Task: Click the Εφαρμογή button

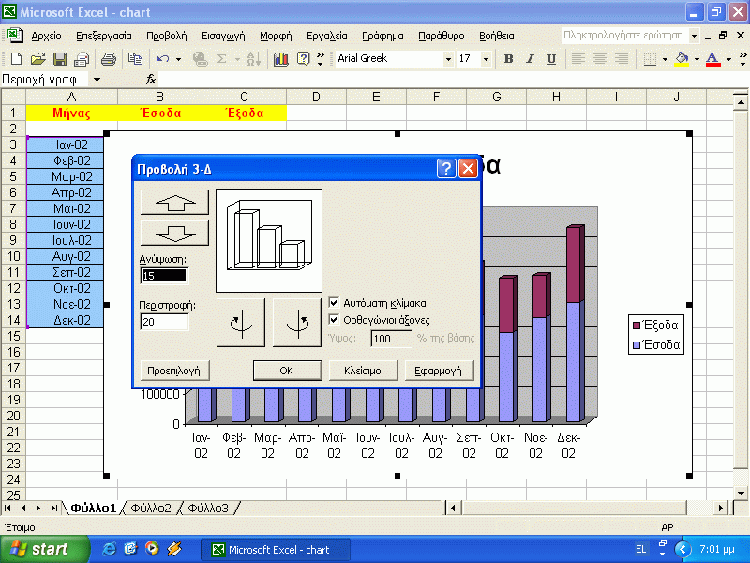Action: pyautogui.click(x=439, y=370)
